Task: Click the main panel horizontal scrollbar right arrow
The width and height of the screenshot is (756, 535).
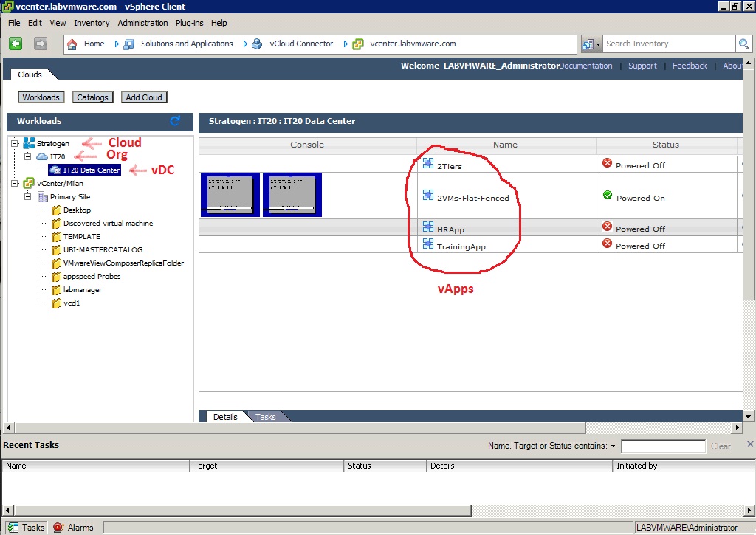Action: pyautogui.click(x=737, y=427)
